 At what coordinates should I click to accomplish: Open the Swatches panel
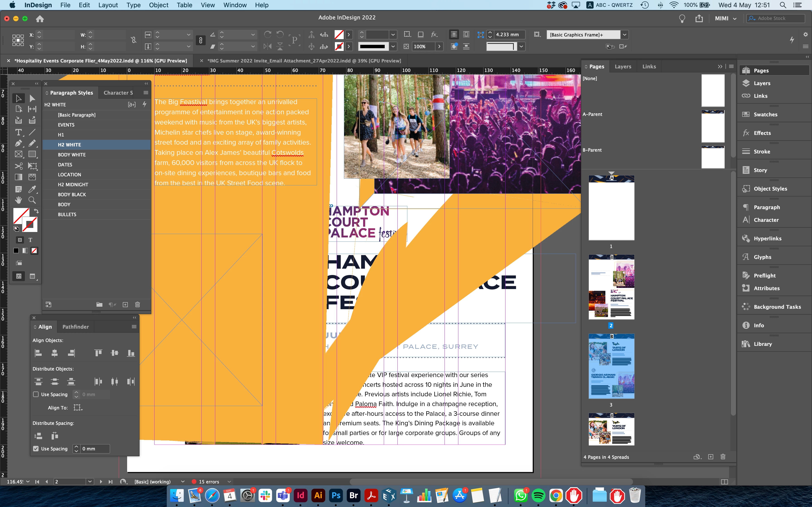(765, 114)
